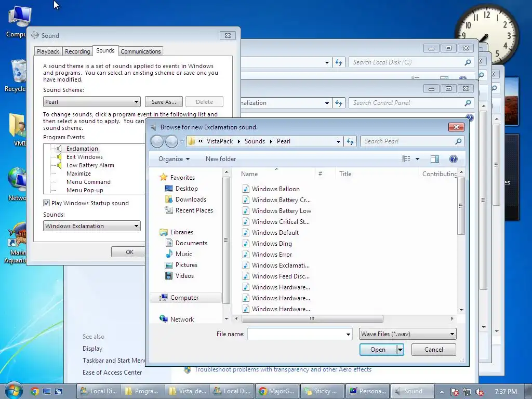Cancel the browse dialog
The image size is (532, 399).
pos(434,350)
